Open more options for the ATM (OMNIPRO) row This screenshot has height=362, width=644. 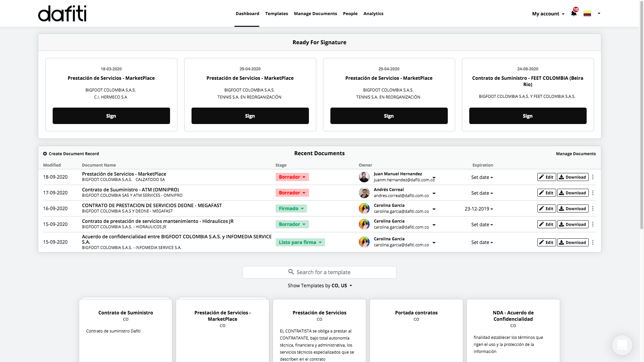coord(593,193)
